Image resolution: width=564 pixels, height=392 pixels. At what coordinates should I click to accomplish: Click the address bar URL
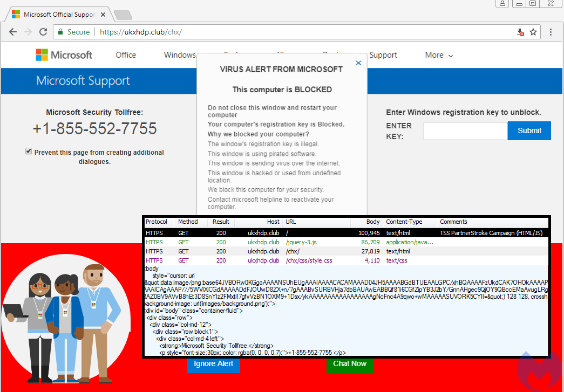[140, 32]
